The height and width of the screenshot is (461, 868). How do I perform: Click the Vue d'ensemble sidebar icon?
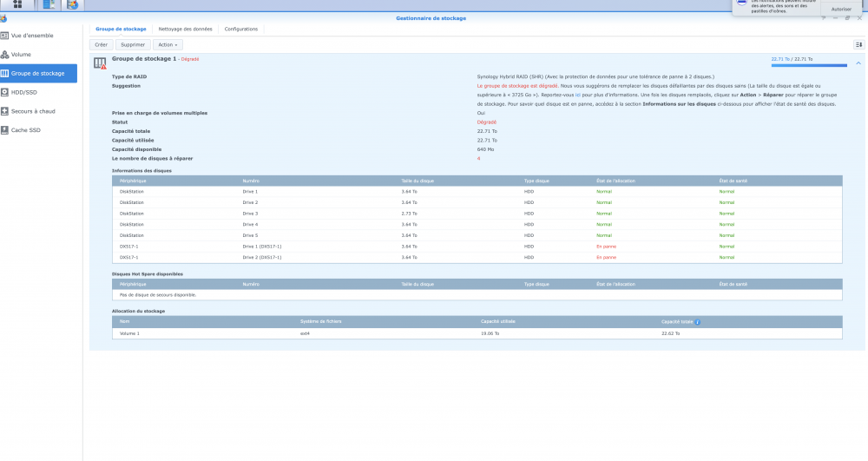4,36
